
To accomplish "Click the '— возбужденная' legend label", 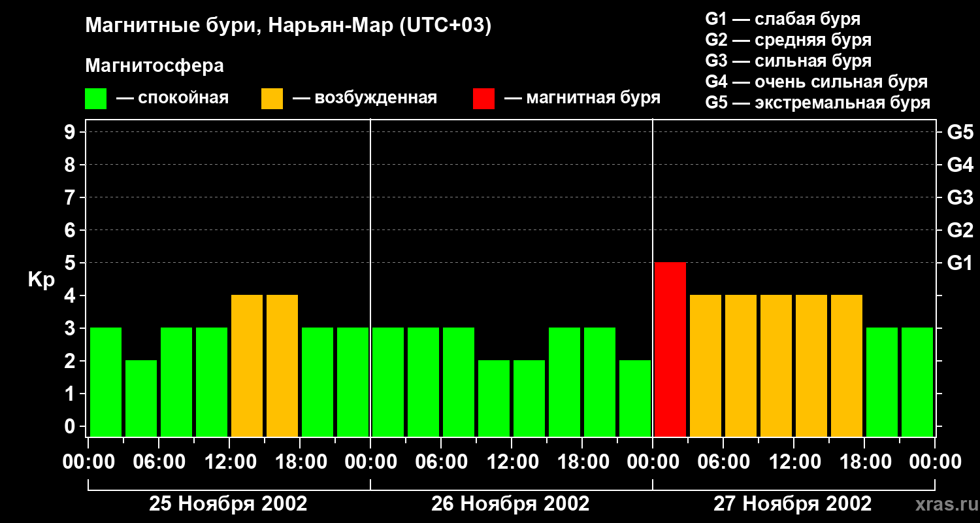I will pyautogui.click(x=365, y=98).
